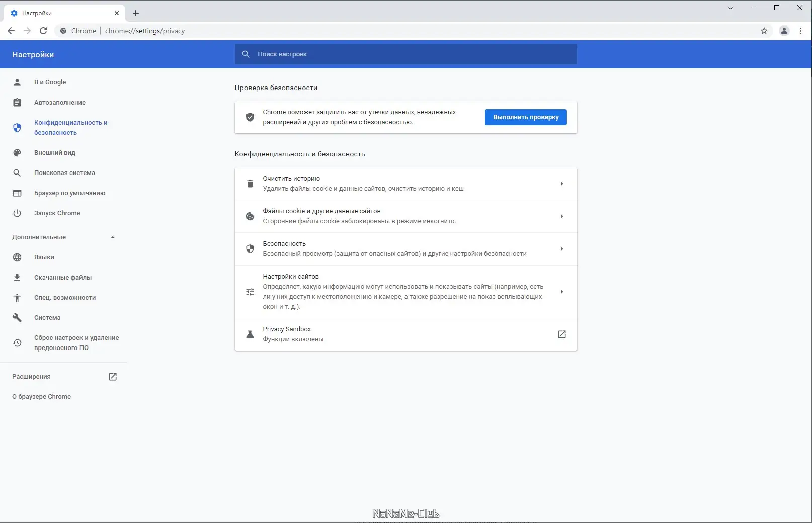This screenshot has width=812, height=523.
Task: Select Языки in the sidebar
Action: pos(44,257)
